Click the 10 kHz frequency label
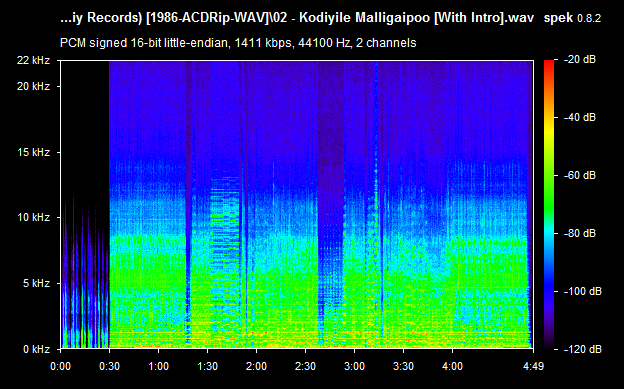 (33, 217)
